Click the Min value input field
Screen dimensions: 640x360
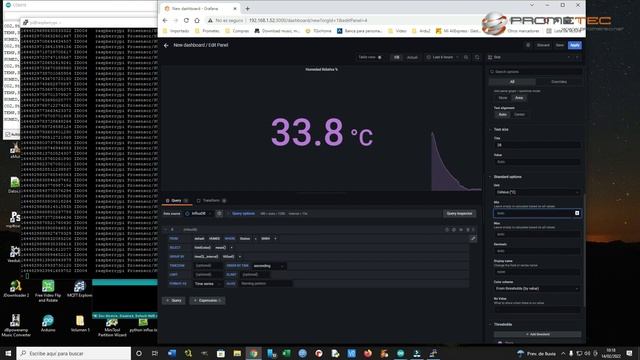coord(536,213)
